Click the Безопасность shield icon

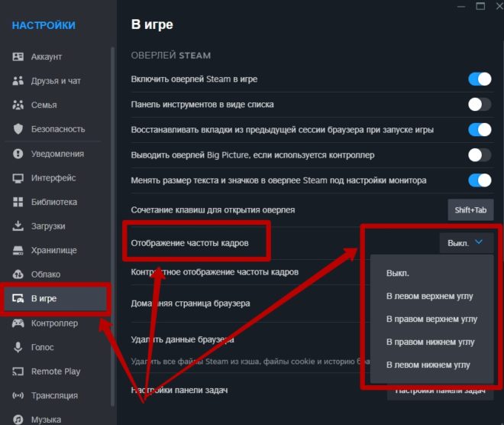tap(18, 129)
